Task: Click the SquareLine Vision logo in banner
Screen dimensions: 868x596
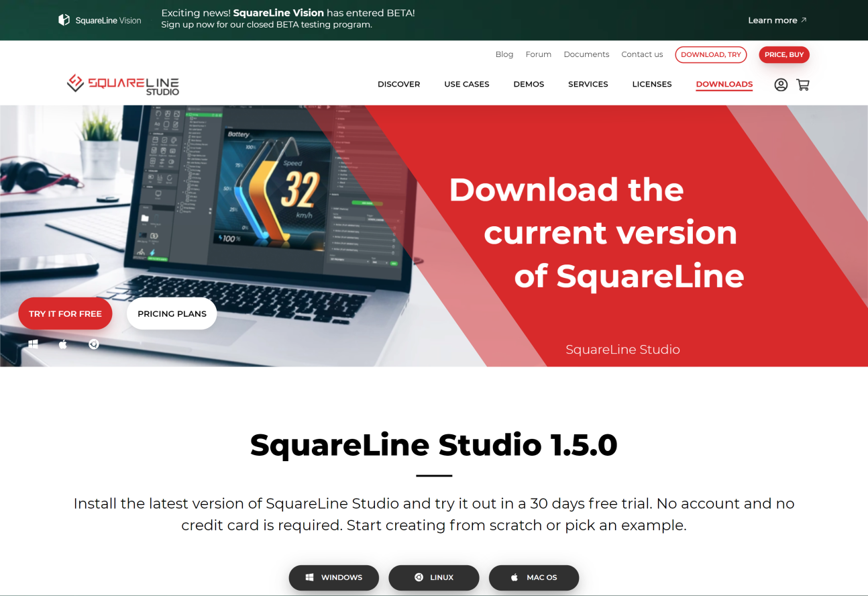Action: pos(100,20)
